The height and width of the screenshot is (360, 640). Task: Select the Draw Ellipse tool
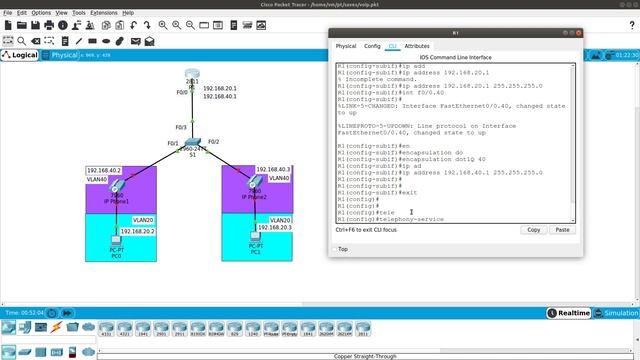pyautogui.click(x=106, y=41)
